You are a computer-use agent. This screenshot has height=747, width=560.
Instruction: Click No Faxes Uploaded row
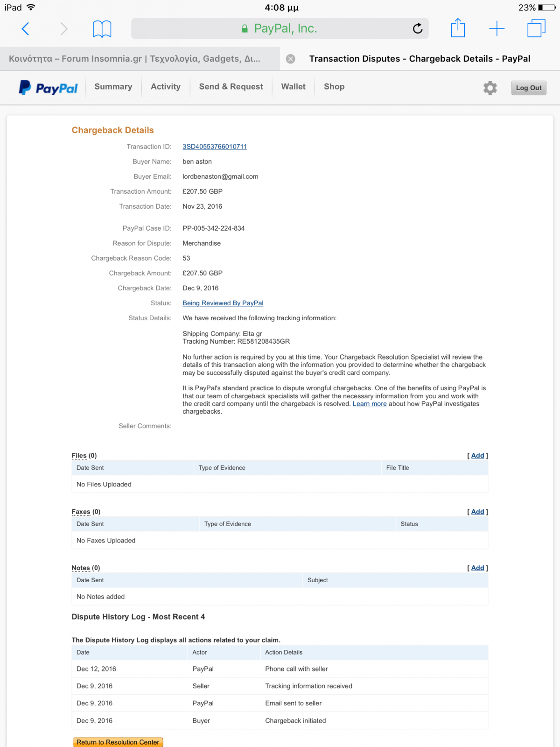tap(280, 540)
